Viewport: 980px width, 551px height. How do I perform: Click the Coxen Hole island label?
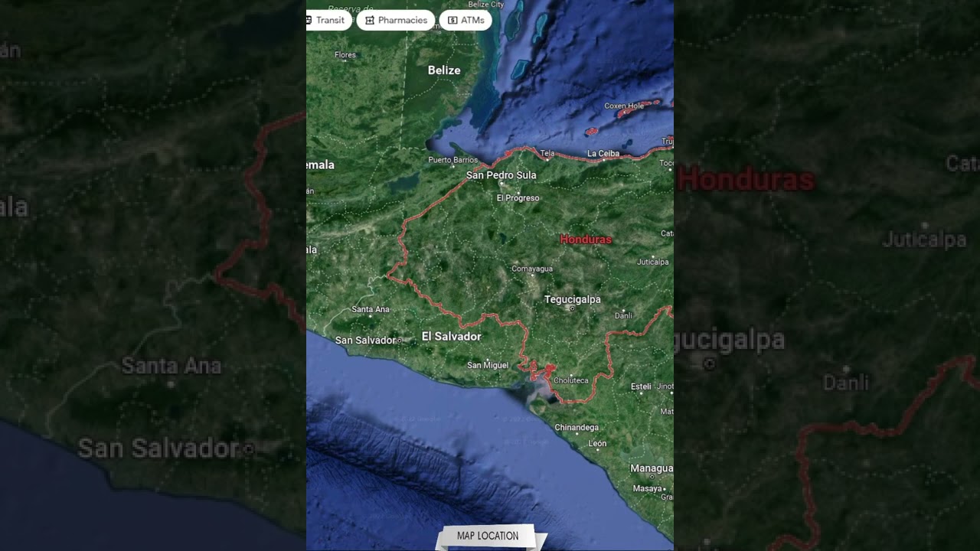pyautogui.click(x=624, y=106)
